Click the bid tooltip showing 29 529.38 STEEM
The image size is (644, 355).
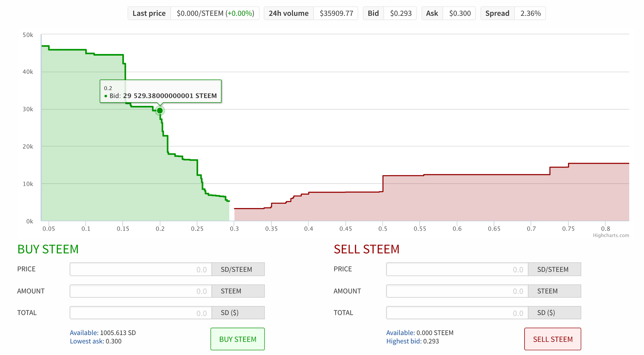[160, 91]
